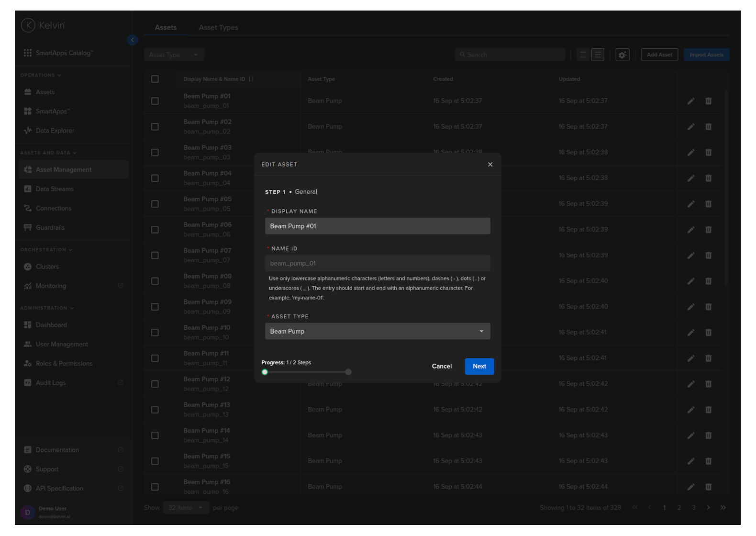Open Data Streams menu item

coord(55,189)
